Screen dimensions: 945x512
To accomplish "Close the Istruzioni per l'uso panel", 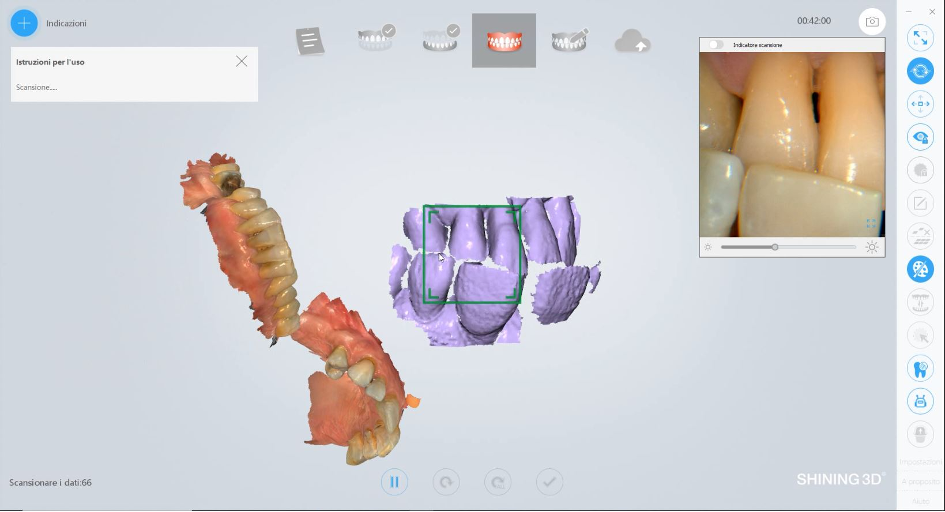I will tap(241, 61).
